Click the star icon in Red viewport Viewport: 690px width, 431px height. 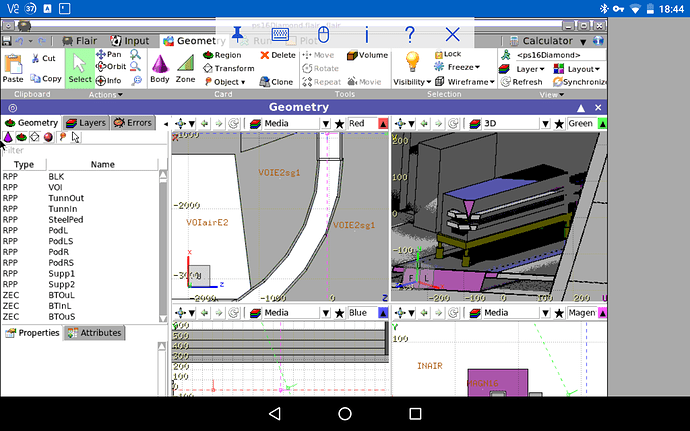point(339,124)
